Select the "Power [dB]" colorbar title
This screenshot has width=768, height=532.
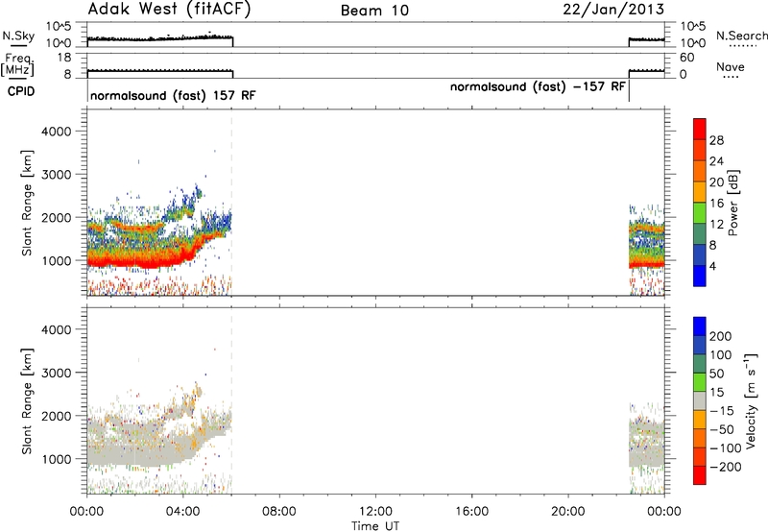pyautogui.click(x=732, y=203)
